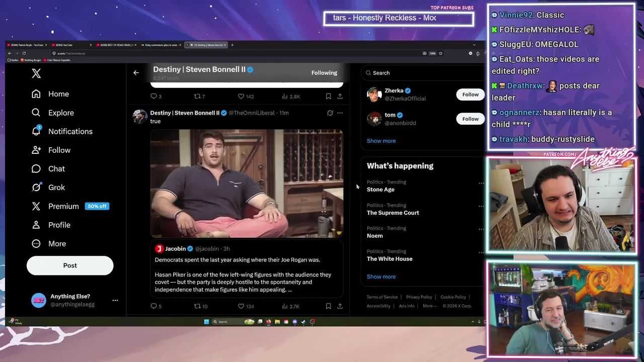Viewport: 644px width, 362px height.
Task: Open Notifications from the sidebar
Action: point(62,131)
